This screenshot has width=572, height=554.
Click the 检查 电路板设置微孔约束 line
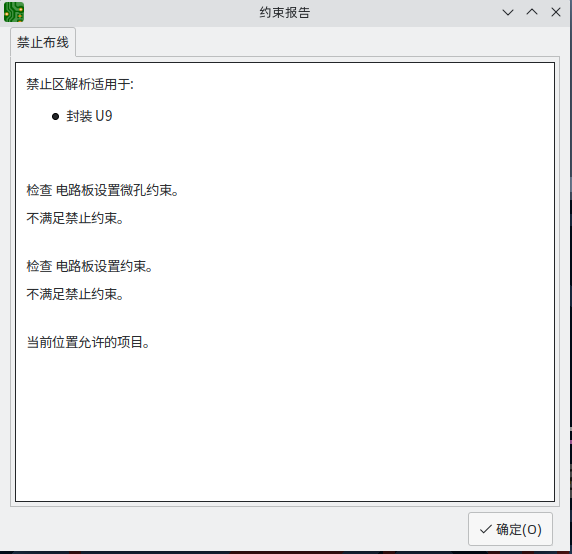click(x=103, y=190)
